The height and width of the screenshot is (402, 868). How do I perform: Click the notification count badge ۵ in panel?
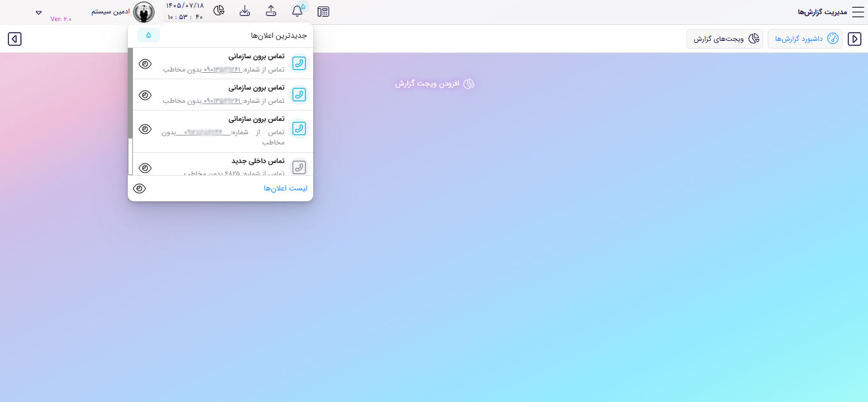click(x=148, y=35)
